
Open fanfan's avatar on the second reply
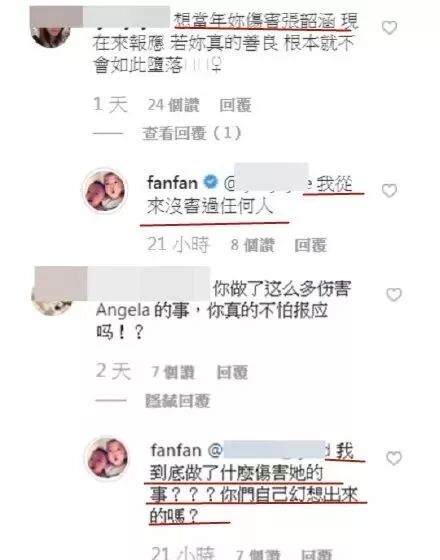[x=106, y=458]
